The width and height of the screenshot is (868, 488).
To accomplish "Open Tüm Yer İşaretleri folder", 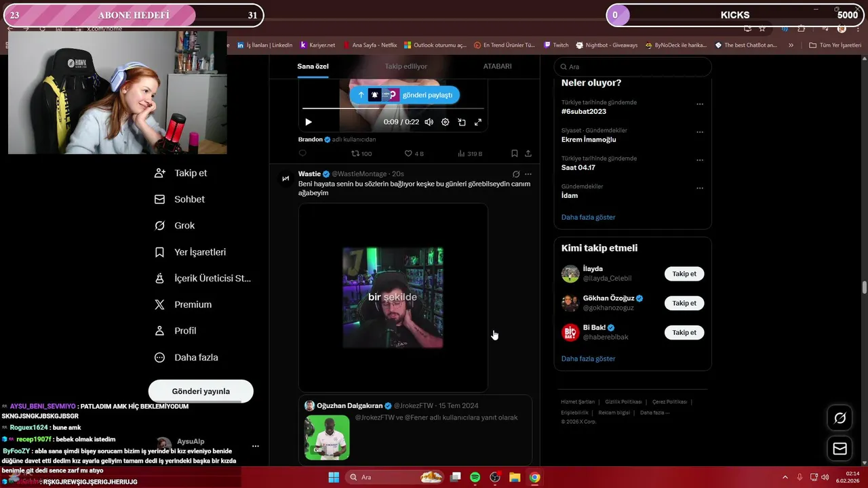I will coord(835,45).
